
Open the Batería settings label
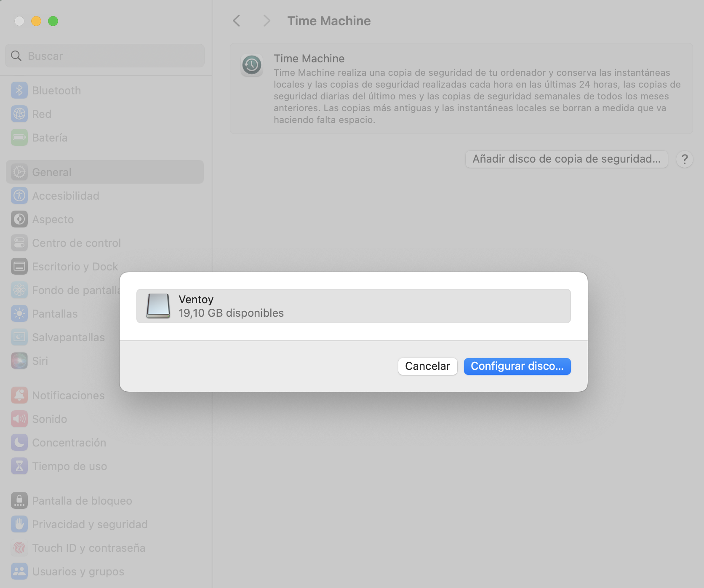50,138
